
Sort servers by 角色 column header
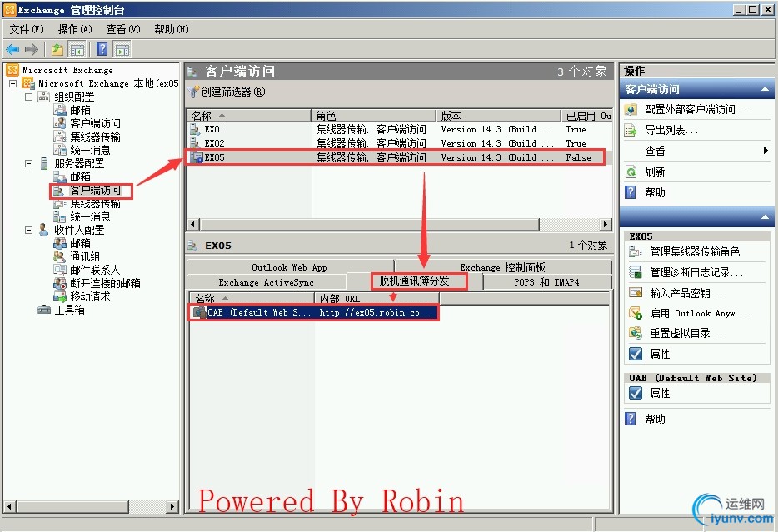click(x=374, y=116)
